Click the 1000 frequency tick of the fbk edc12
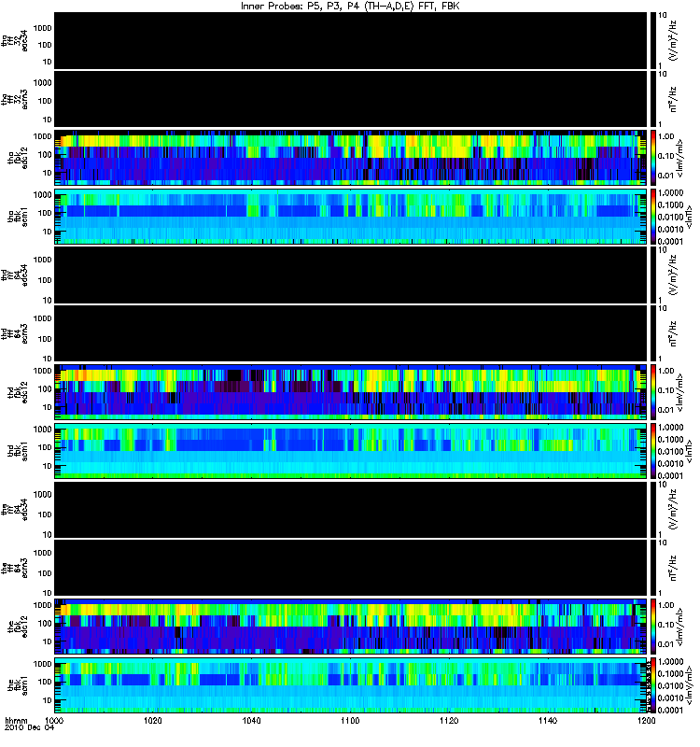The height and width of the screenshot is (747, 700). click(x=42, y=605)
